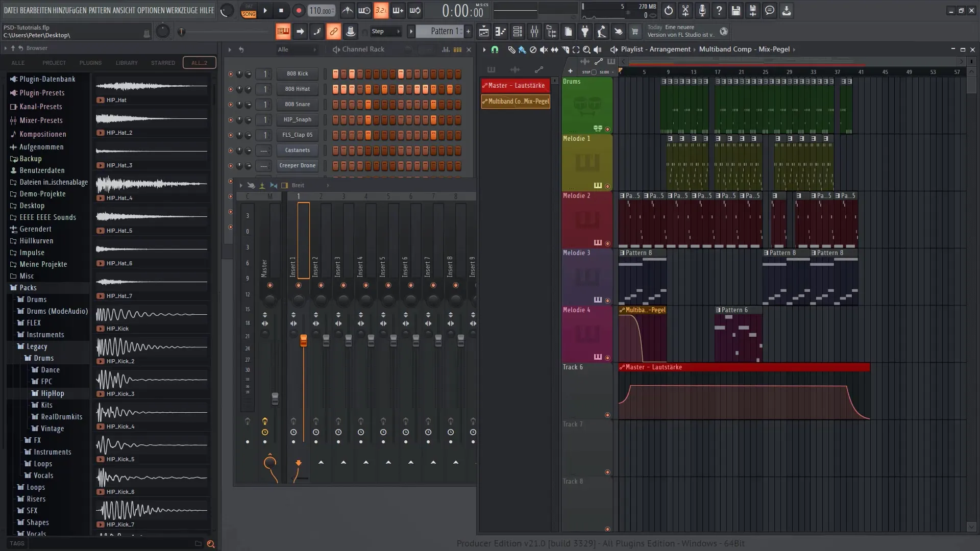This screenshot has height=551, width=980.
Task: Toggle first step of 808 HiHat row
Action: coord(335,89)
